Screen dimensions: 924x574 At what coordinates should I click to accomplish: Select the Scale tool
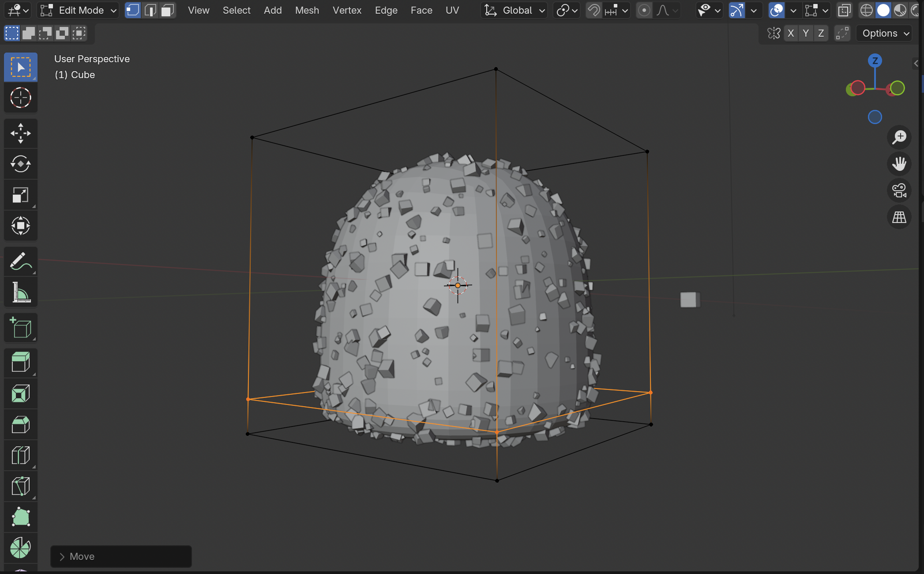(20, 195)
